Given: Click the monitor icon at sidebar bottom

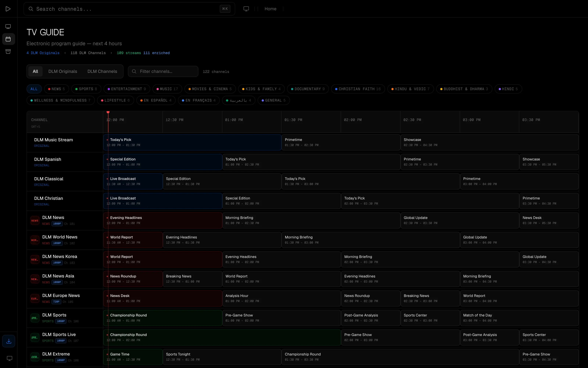Looking at the screenshot, I should [10, 358].
